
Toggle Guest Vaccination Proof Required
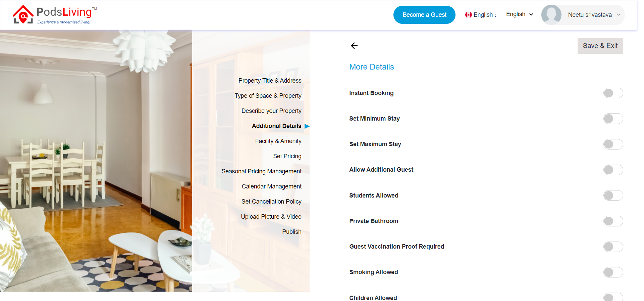[x=613, y=247]
